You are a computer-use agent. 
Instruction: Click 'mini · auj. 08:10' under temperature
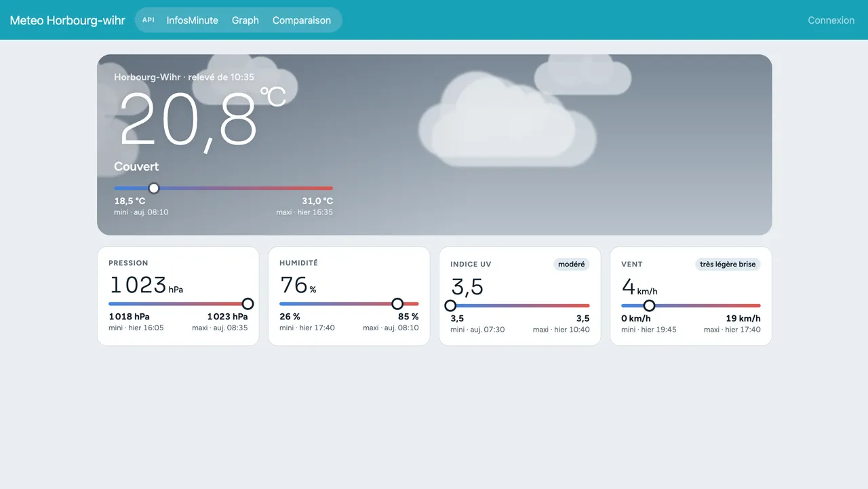point(141,212)
